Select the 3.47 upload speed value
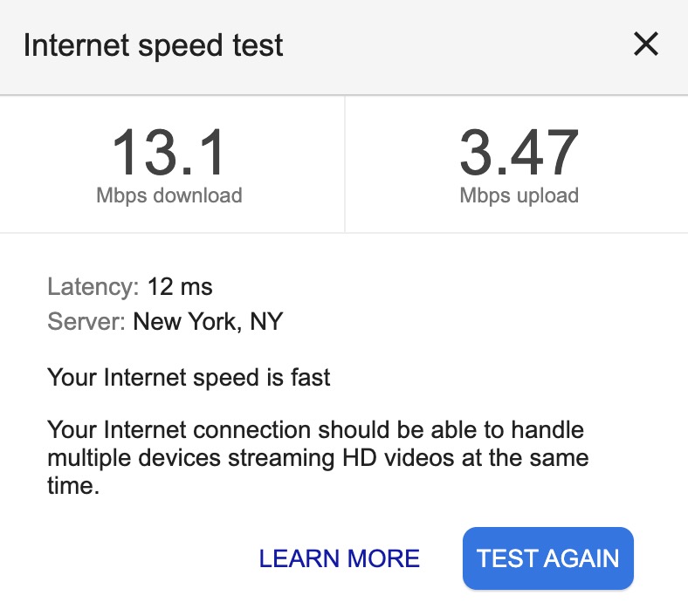Image resolution: width=688 pixels, height=616 pixels. coord(519,154)
